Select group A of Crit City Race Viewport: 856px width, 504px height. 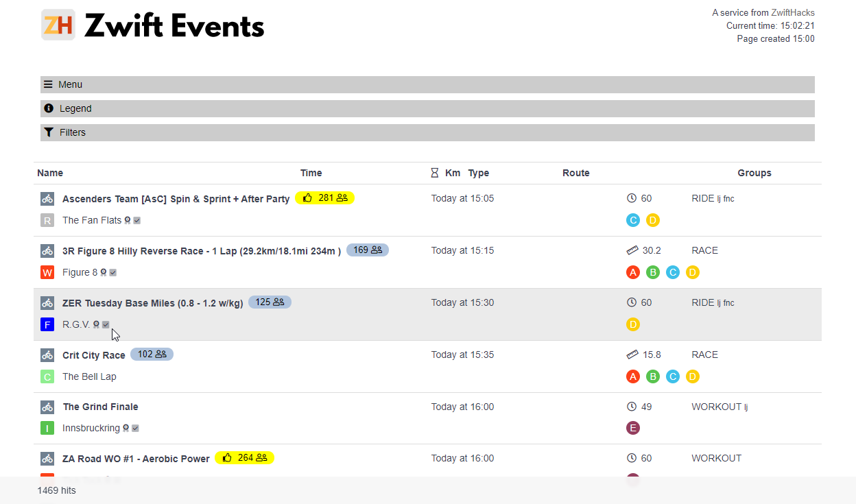(x=633, y=376)
